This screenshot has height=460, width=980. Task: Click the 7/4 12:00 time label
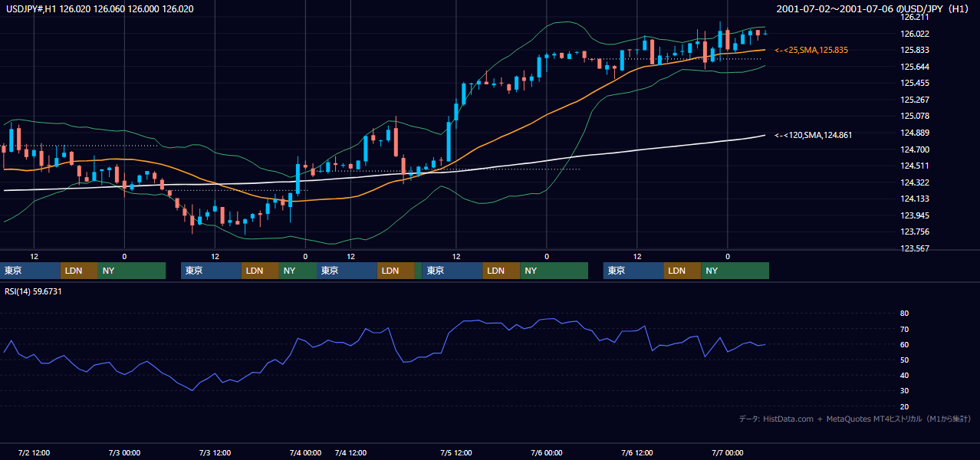pyautogui.click(x=350, y=453)
